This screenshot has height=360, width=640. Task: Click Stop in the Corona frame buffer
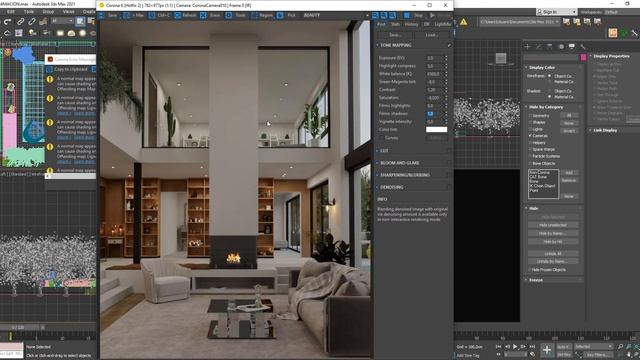414,15
